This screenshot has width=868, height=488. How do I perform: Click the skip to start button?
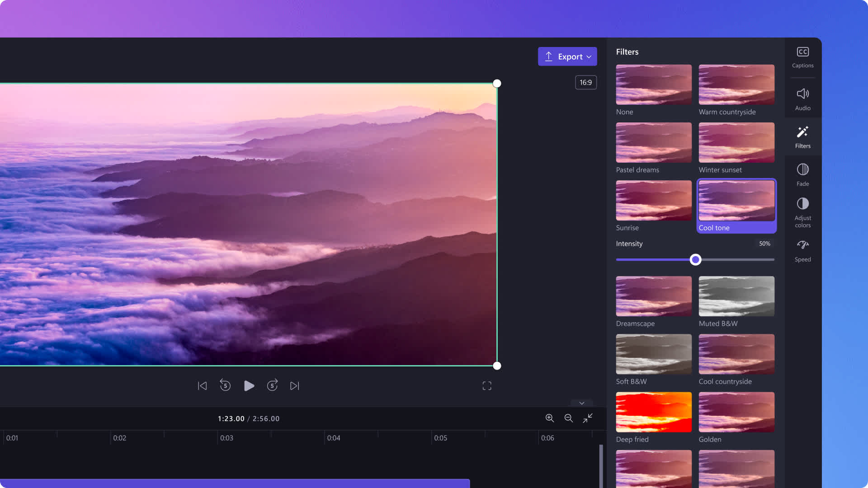click(202, 385)
